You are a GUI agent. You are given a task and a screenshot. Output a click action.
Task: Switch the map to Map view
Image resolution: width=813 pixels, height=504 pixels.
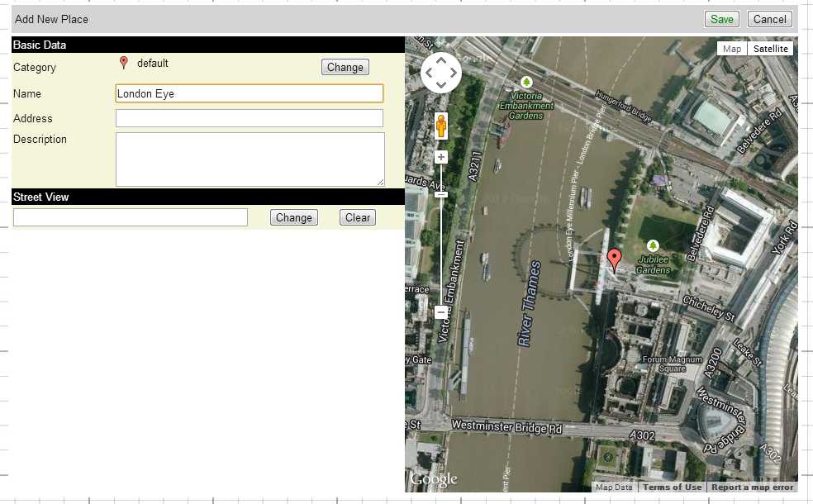[x=731, y=48]
